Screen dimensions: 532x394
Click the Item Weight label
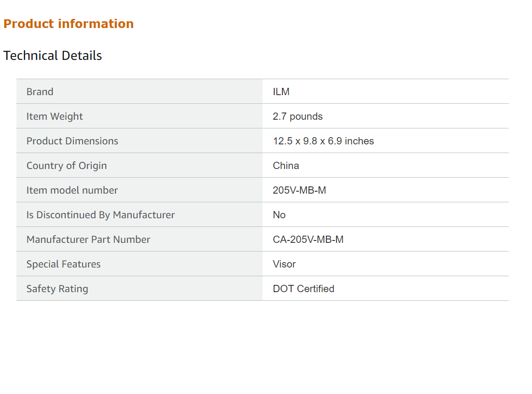click(55, 116)
